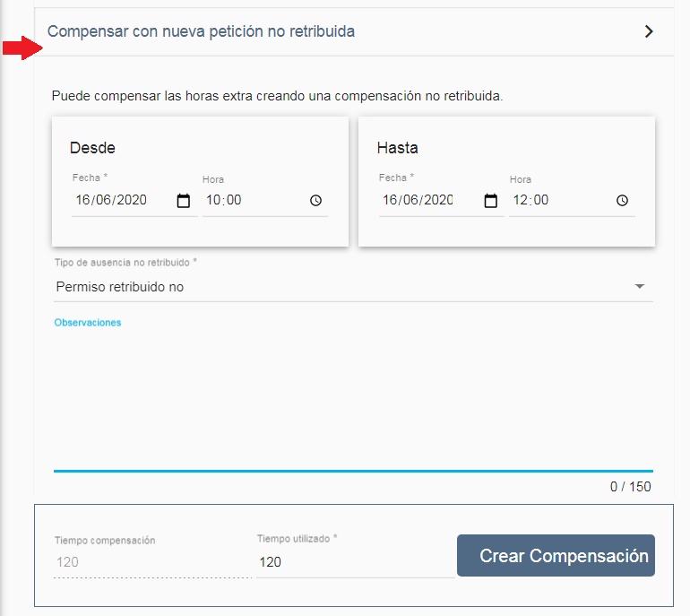Click the Observaciones field label
This screenshot has width=690, height=616.
[x=88, y=323]
